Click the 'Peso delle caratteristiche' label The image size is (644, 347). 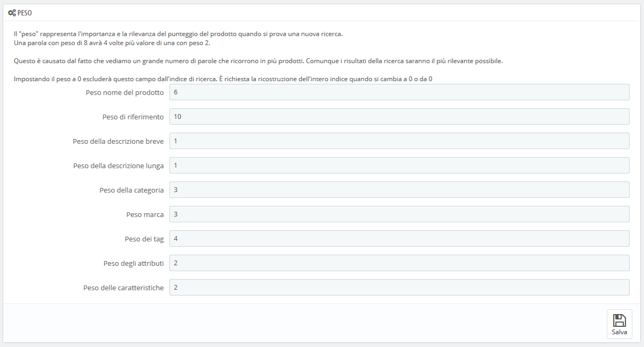(x=124, y=288)
